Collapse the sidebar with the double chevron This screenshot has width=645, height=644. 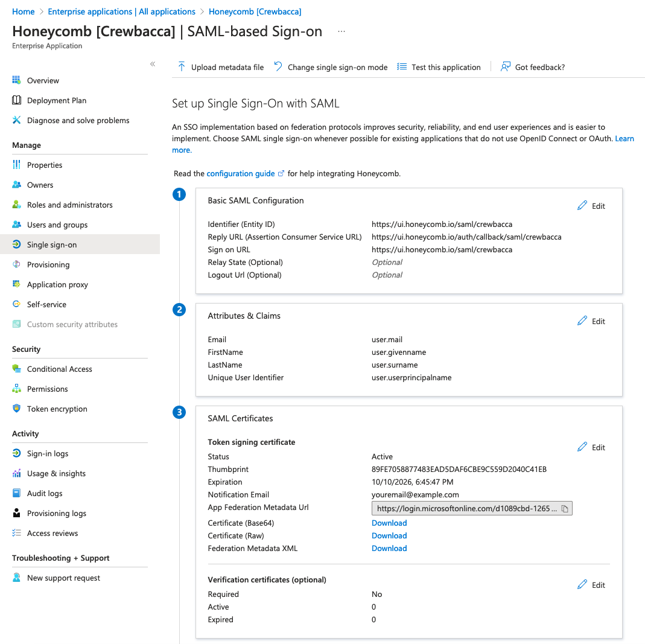tap(153, 63)
